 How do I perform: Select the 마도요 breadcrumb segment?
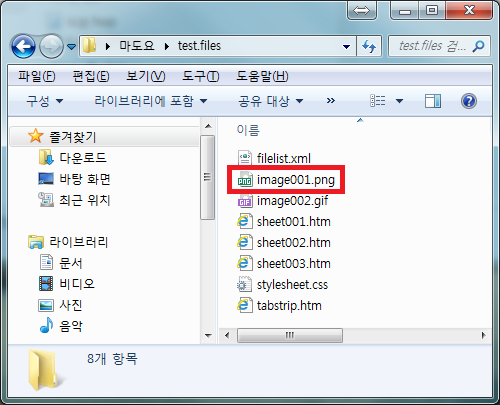pos(137,46)
